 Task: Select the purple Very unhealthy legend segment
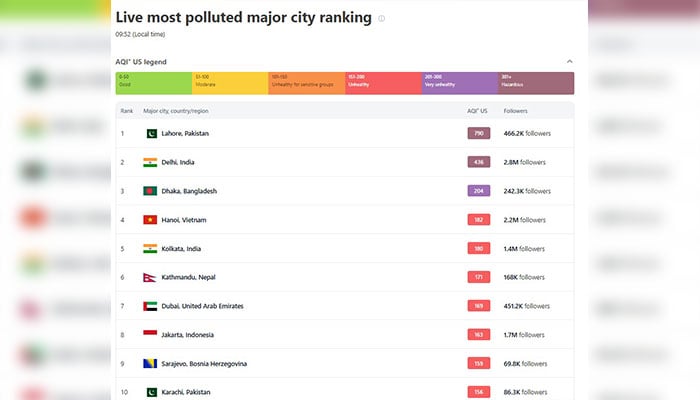[460, 83]
